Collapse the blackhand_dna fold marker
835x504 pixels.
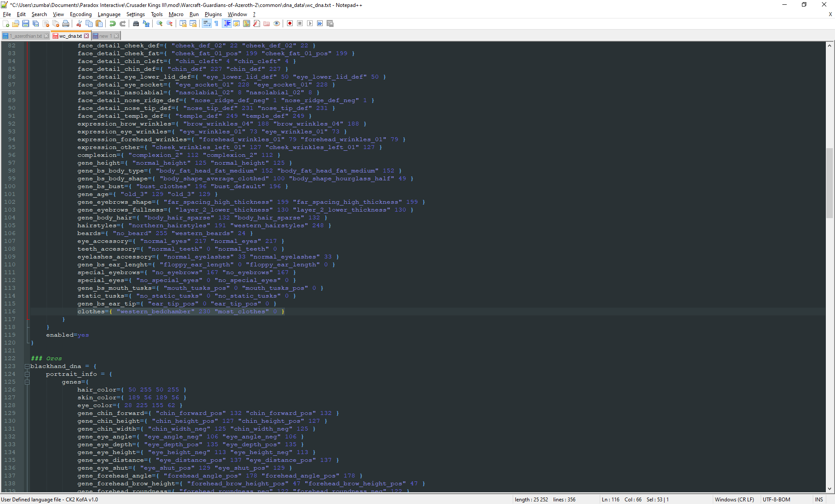(27, 366)
